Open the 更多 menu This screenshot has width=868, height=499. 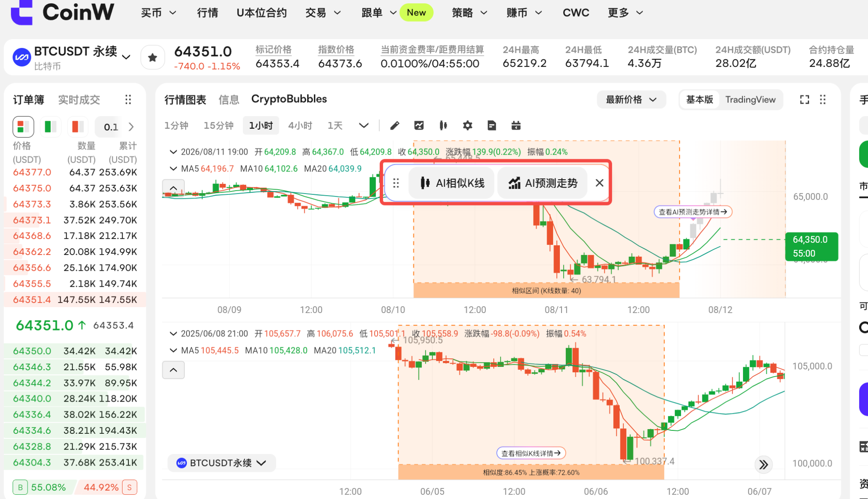(x=625, y=13)
